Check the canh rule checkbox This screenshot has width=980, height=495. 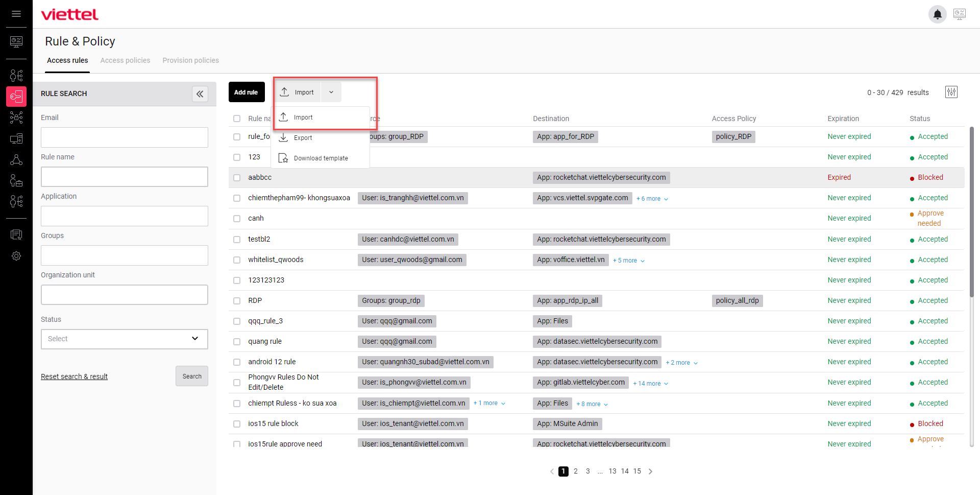[x=237, y=219]
